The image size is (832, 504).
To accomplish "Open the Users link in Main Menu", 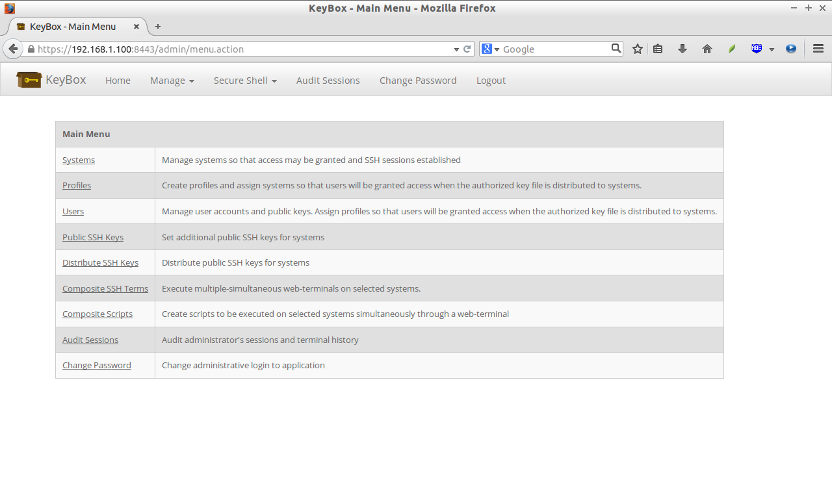I will click(73, 211).
